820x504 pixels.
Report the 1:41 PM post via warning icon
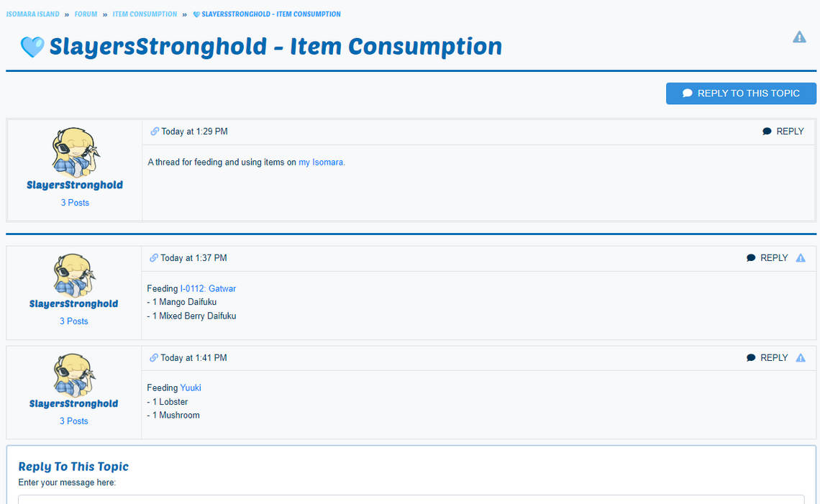[x=801, y=358]
